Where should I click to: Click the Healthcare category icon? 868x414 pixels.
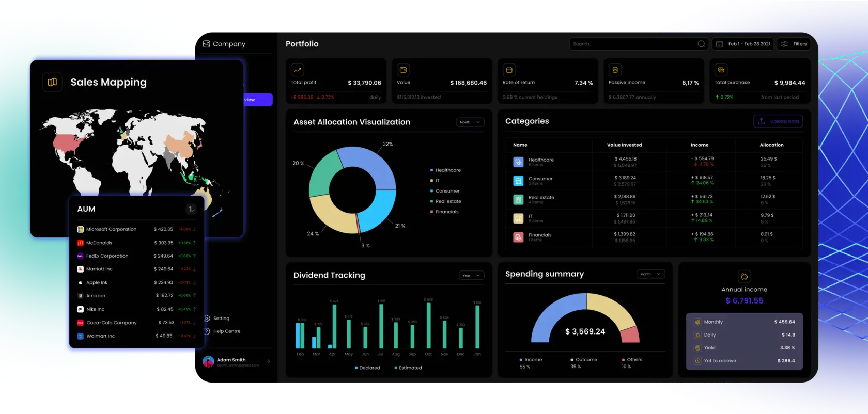click(x=518, y=162)
